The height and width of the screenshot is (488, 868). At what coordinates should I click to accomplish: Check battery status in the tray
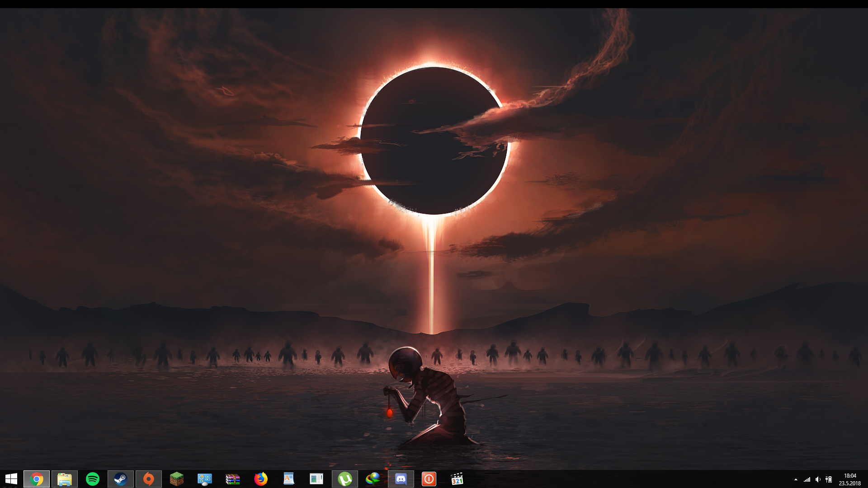(829, 479)
